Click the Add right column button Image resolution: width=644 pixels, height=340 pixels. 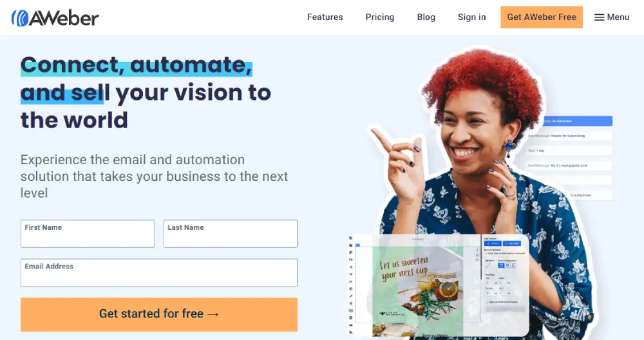coord(512,243)
